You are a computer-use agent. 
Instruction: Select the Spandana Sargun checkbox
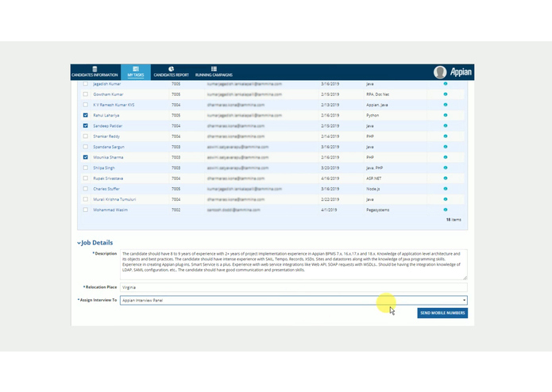point(86,147)
